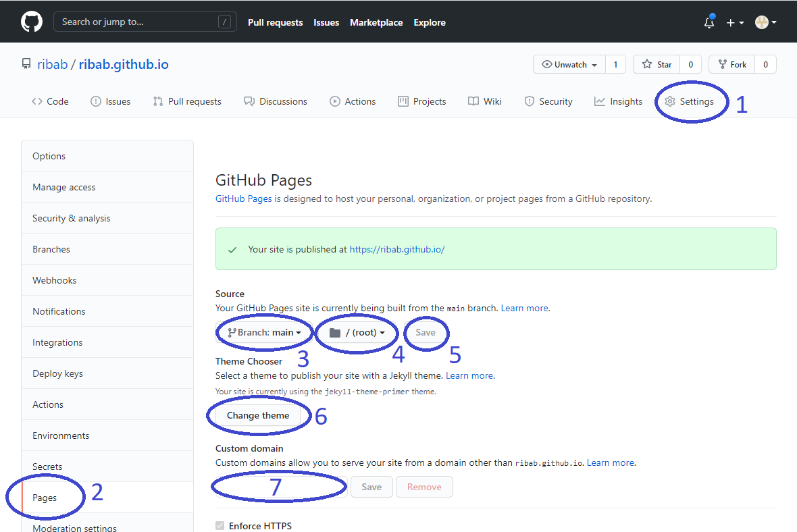This screenshot has width=797, height=532.
Task: Go to Marketplace
Action: pos(376,22)
